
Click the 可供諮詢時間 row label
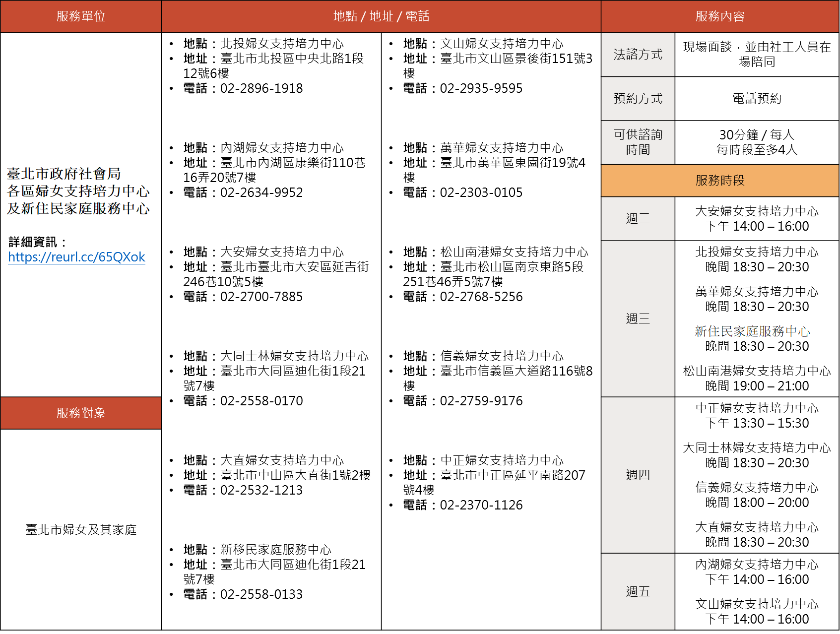(x=638, y=142)
